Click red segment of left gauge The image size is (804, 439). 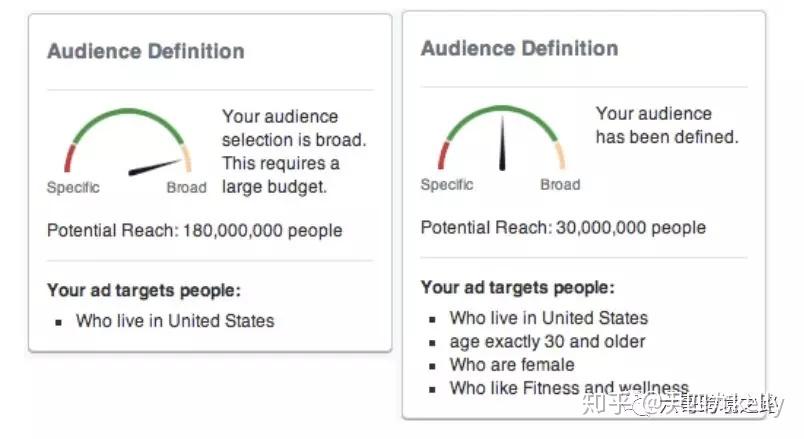pos(70,158)
